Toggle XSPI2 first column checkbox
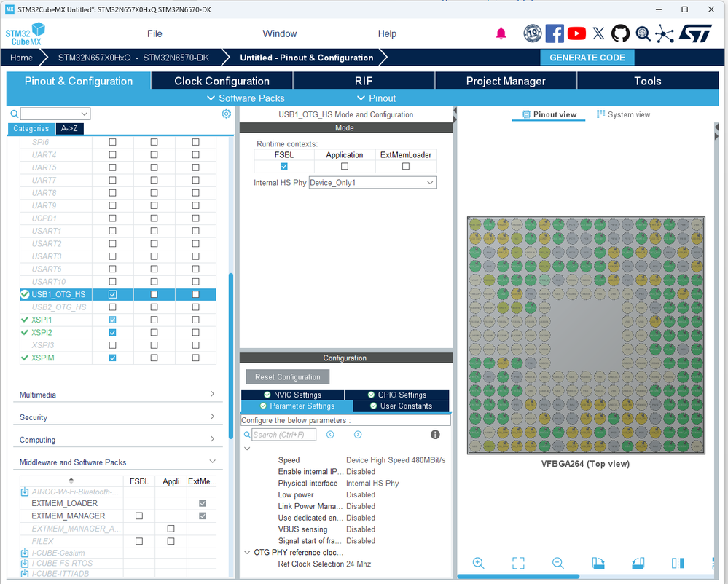Screen dimensions: 728x584 pyautogui.click(x=112, y=333)
